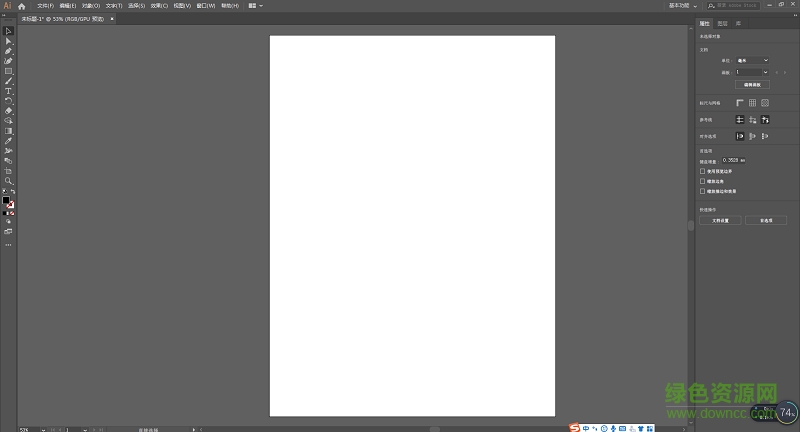Viewport: 800px width, 432px height.
Task: Show the grid icon in Properties panel
Action: pos(752,102)
